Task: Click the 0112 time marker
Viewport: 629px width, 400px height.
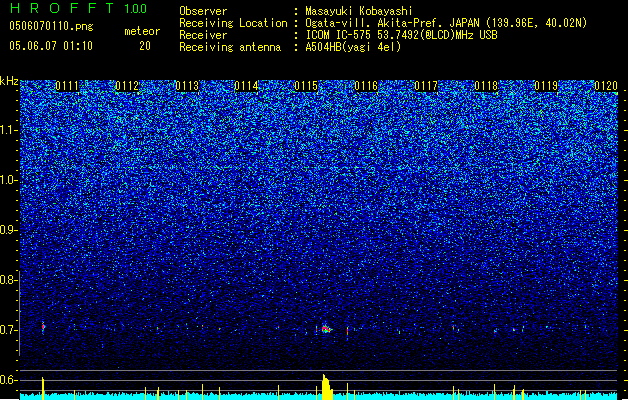Action: pyautogui.click(x=127, y=86)
